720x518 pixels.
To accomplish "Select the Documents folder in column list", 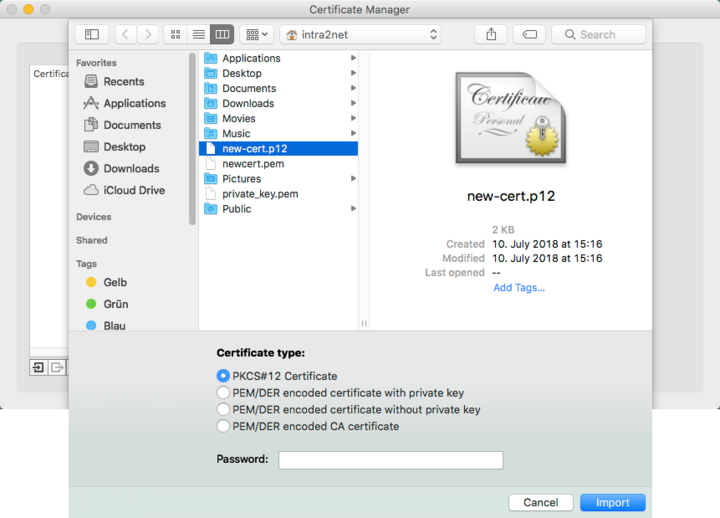I will click(x=278, y=88).
